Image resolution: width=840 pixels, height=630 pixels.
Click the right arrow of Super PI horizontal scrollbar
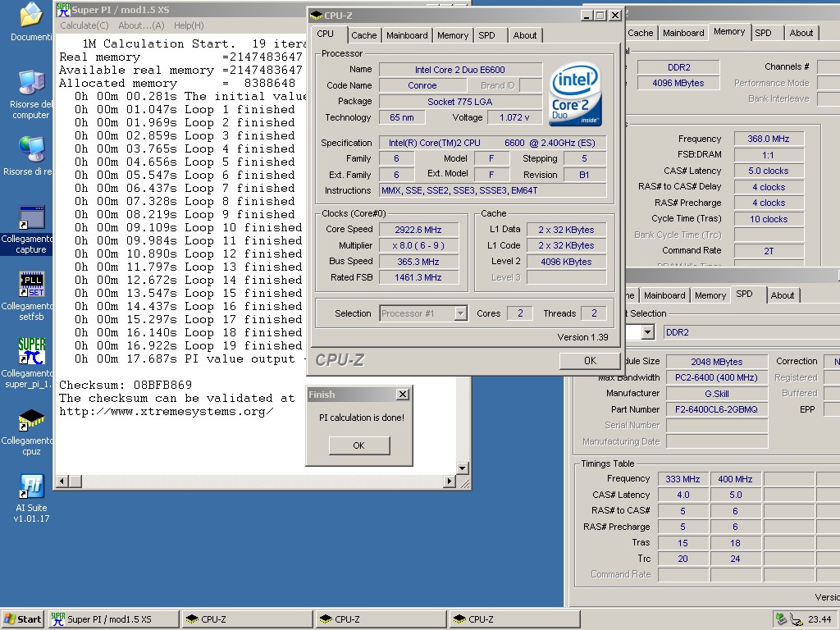tap(450, 481)
